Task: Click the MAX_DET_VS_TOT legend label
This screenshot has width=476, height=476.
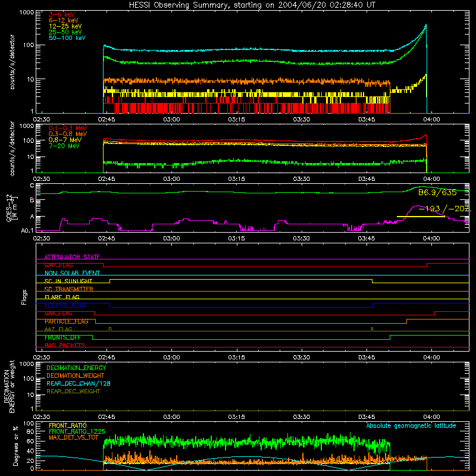Action: (x=73, y=437)
